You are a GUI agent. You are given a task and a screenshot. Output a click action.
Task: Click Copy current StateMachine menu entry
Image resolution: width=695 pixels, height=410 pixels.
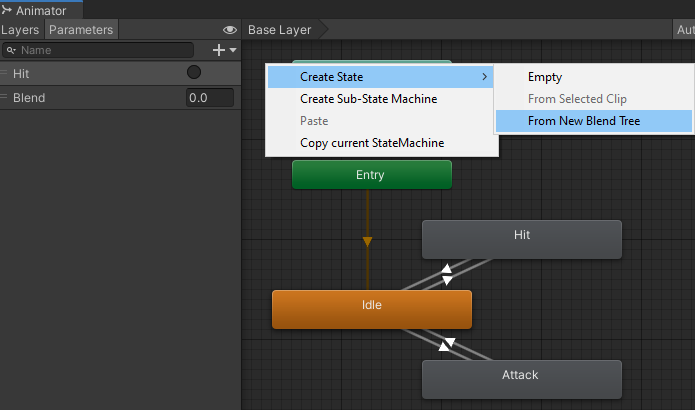(x=372, y=143)
